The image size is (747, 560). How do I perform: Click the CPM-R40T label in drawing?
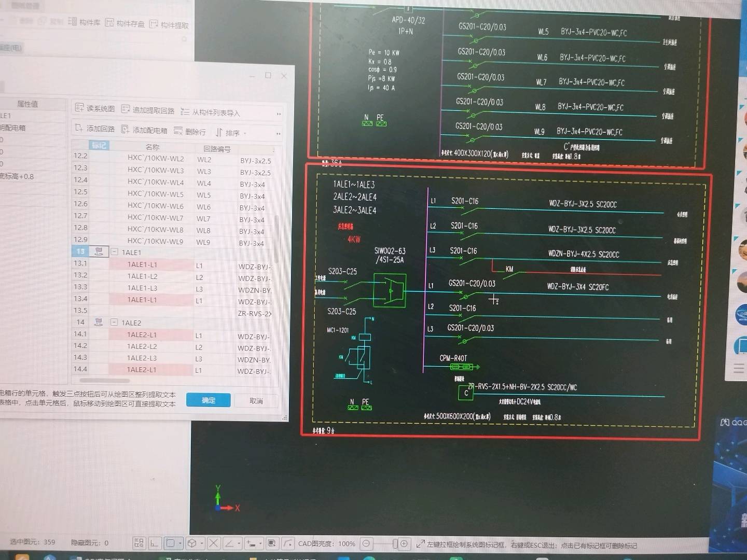pos(453,358)
